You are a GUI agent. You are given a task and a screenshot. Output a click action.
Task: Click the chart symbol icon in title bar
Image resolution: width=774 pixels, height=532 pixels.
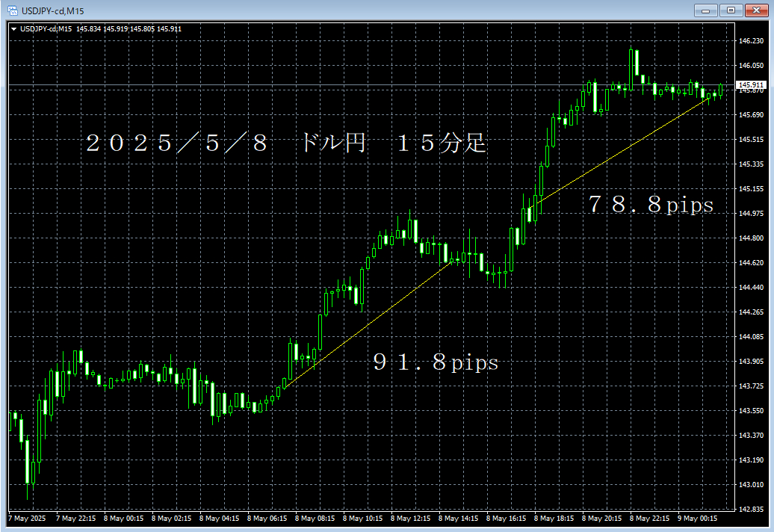click(12, 10)
